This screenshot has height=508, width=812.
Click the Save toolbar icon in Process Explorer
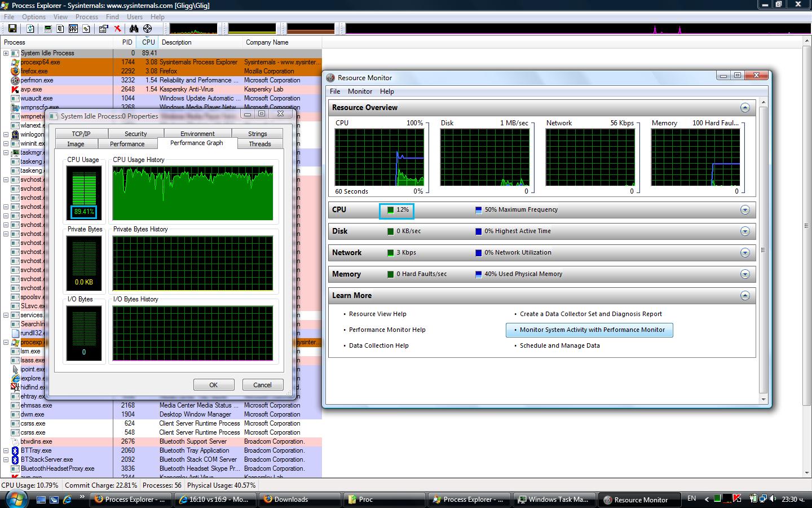coord(12,28)
